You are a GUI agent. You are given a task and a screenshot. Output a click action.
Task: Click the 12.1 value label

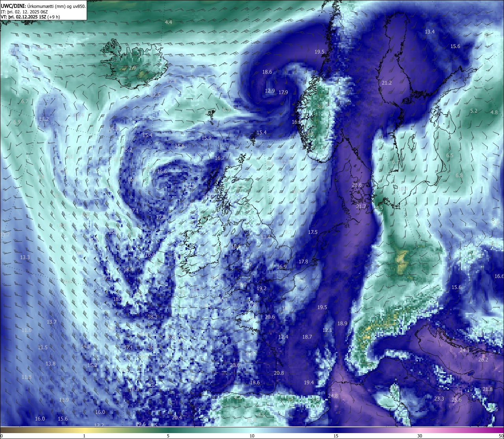(327, 330)
